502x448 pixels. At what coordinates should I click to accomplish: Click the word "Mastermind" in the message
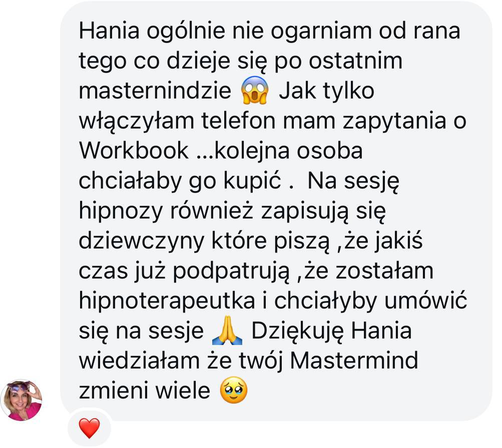pyautogui.click(x=354, y=360)
